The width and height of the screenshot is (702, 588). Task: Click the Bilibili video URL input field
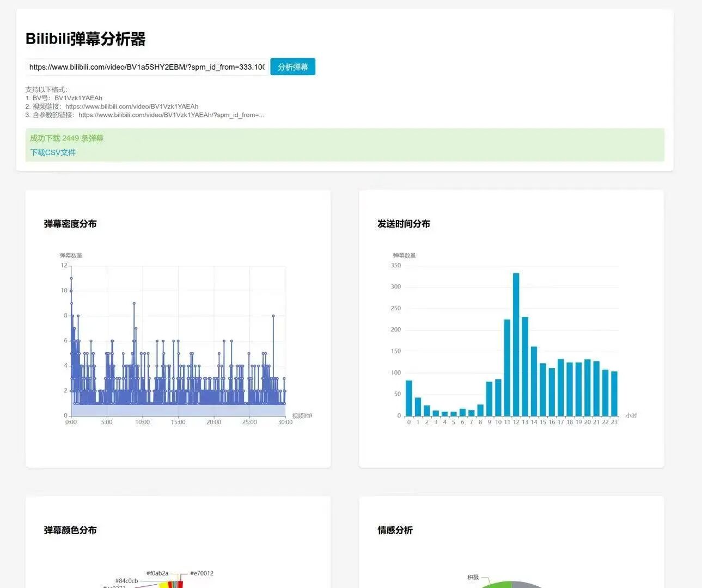(x=146, y=67)
